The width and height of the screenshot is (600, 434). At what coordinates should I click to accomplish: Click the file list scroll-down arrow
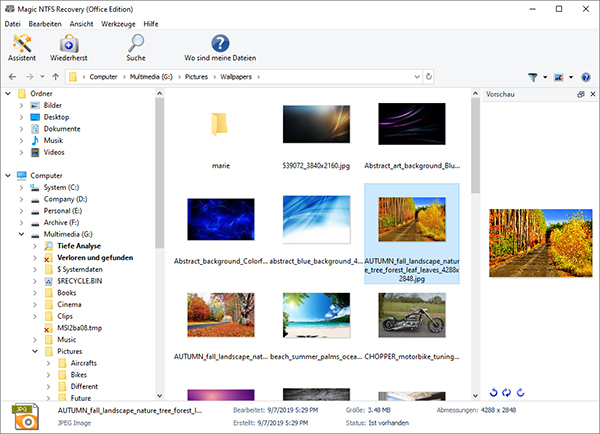(x=475, y=396)
